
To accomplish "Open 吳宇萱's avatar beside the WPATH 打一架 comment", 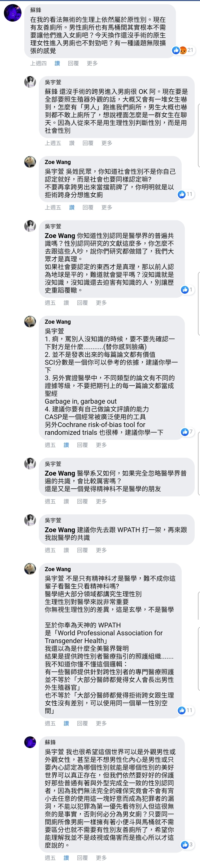I will tap(30, 520).
